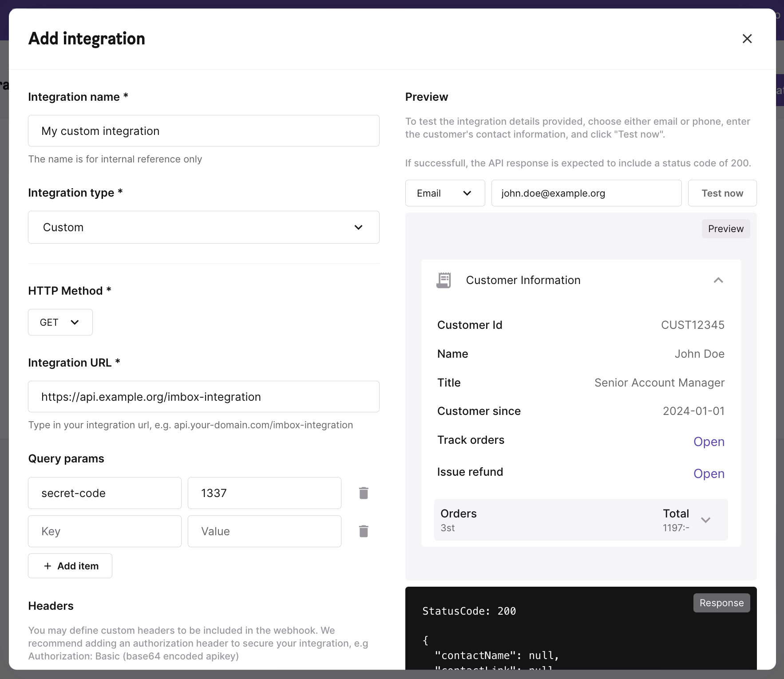Click the empty Value input field
This screenshot has height=679, width=784.
(x=264, y=531)
